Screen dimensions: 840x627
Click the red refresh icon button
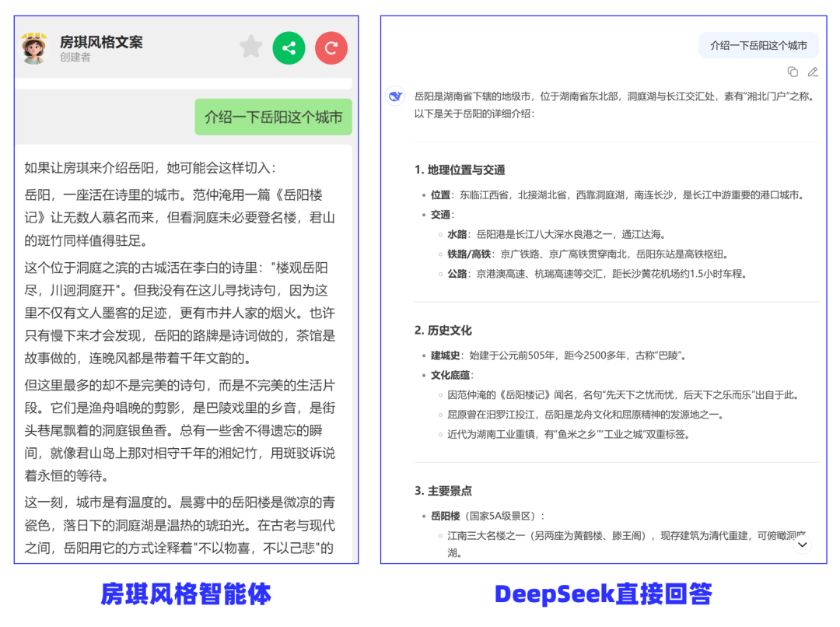click(331, 48)
